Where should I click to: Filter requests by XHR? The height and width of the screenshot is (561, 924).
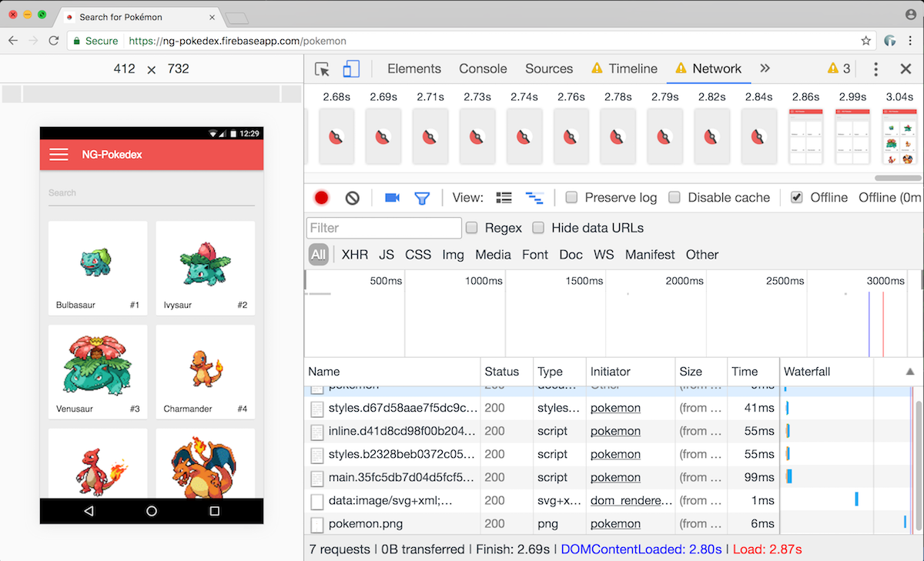click(x=355, y=255)
